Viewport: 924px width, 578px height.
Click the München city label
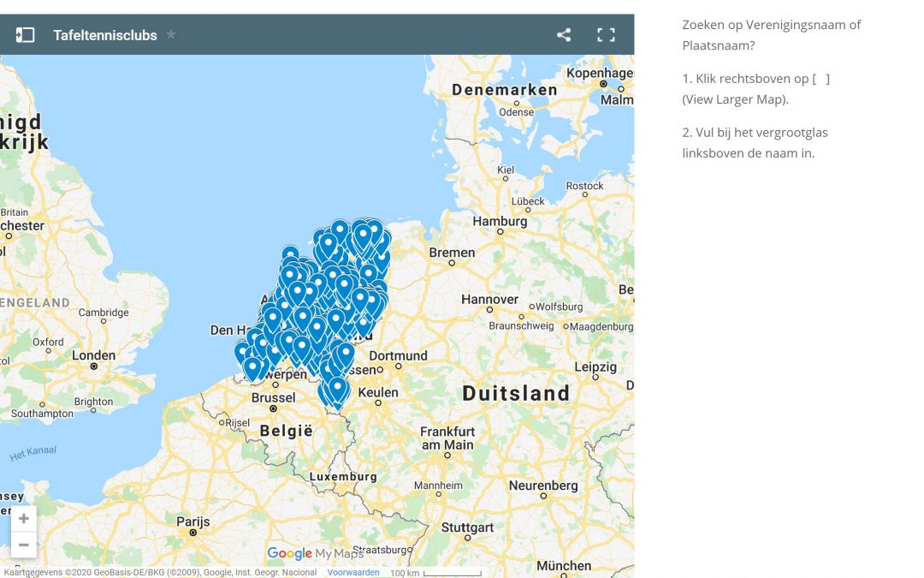tap(563, 566)
